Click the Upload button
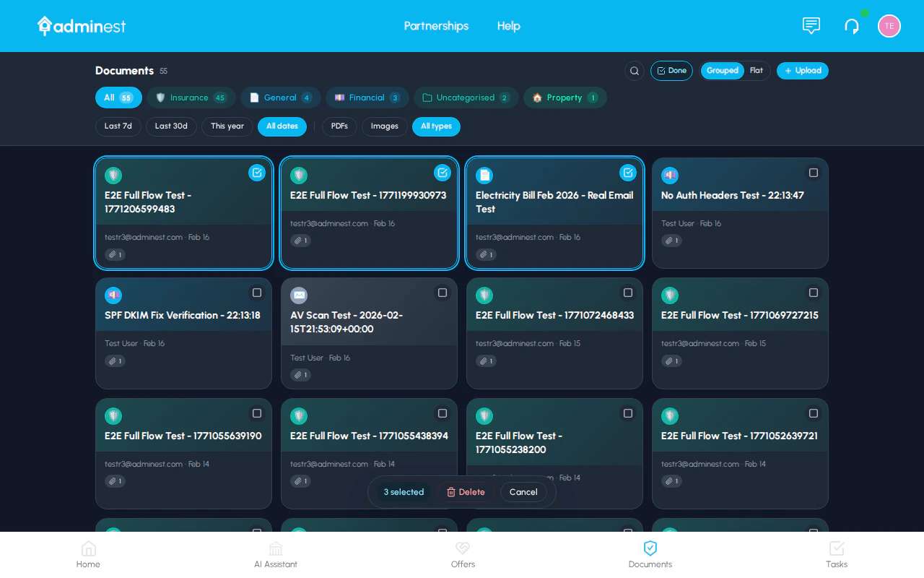Screen dimensions: 924x578 tap(803, 71)
